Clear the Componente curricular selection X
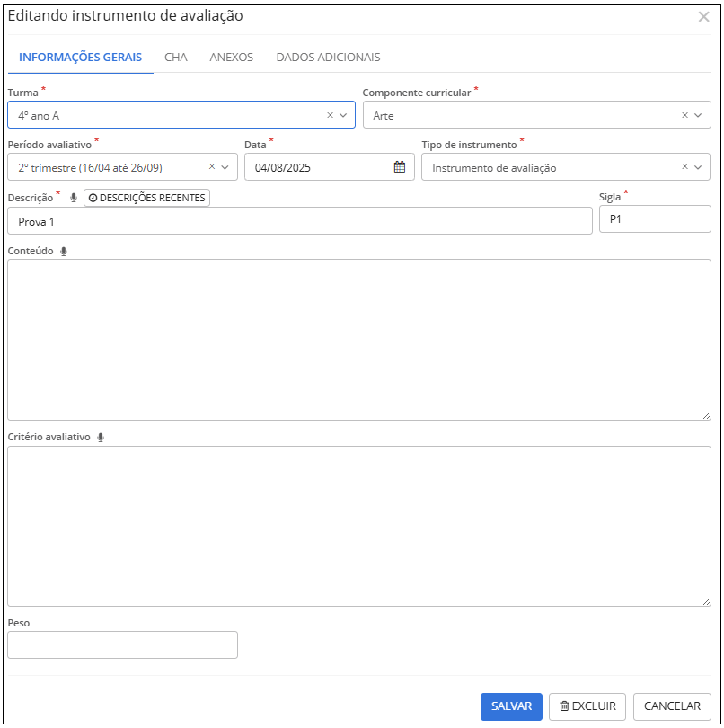 [x=684, y=115]
